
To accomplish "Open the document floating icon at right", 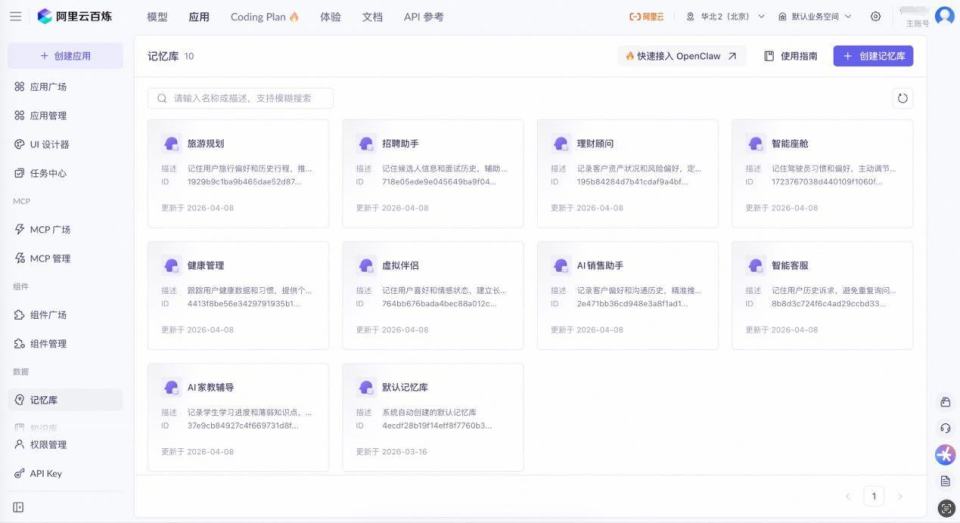I will [x=945, y=481].
